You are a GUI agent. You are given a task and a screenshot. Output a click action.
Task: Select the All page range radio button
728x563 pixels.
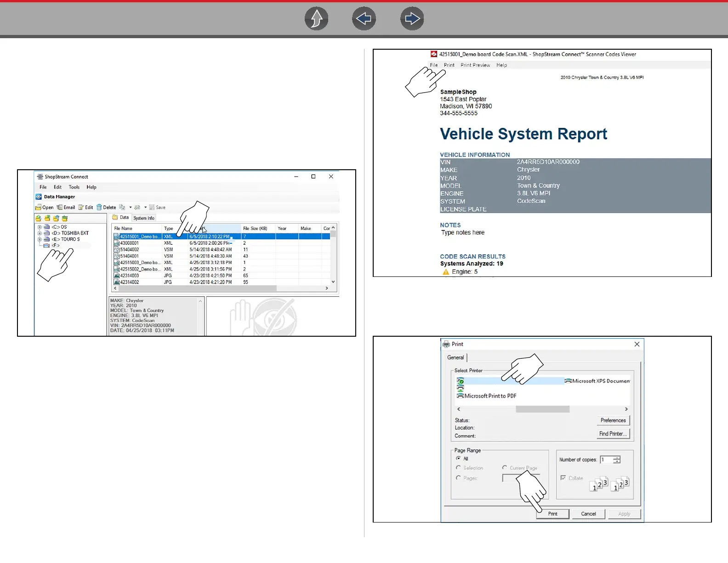pyautogui.click(x=458, y=459)
